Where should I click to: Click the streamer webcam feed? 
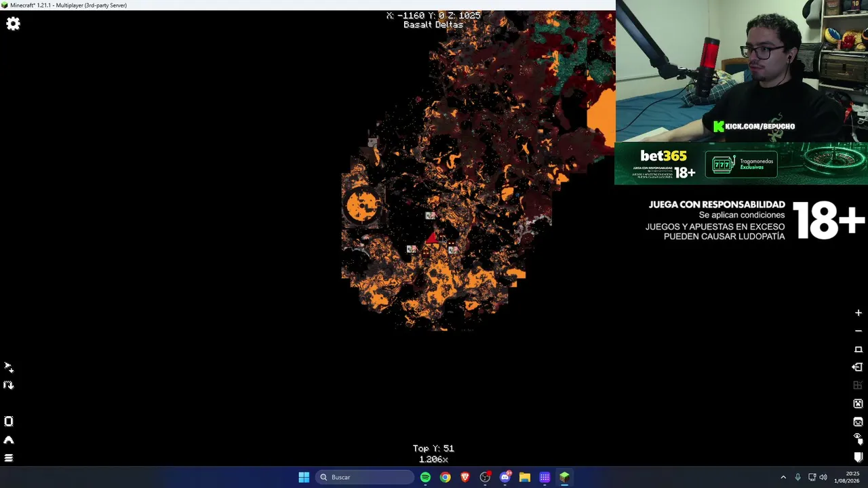click(x=741, y=70)
